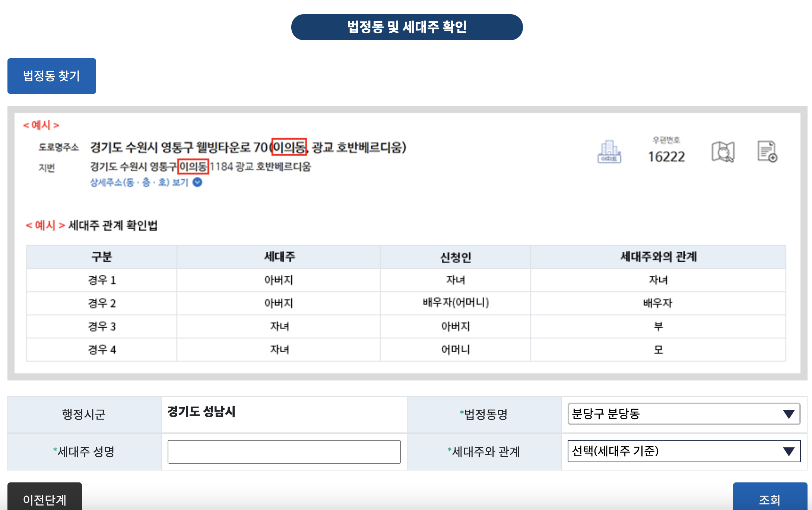Screen dimensions: 812x510
Task: Click the 경우 4 row label
Action: [102, 350]
